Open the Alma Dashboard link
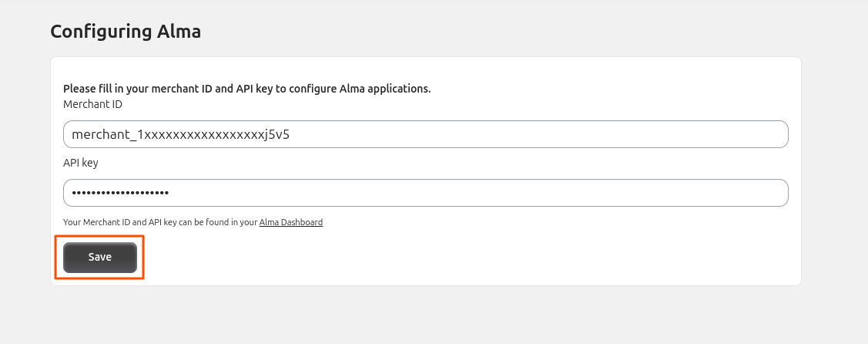868x344 pixels. coord(290,222)
